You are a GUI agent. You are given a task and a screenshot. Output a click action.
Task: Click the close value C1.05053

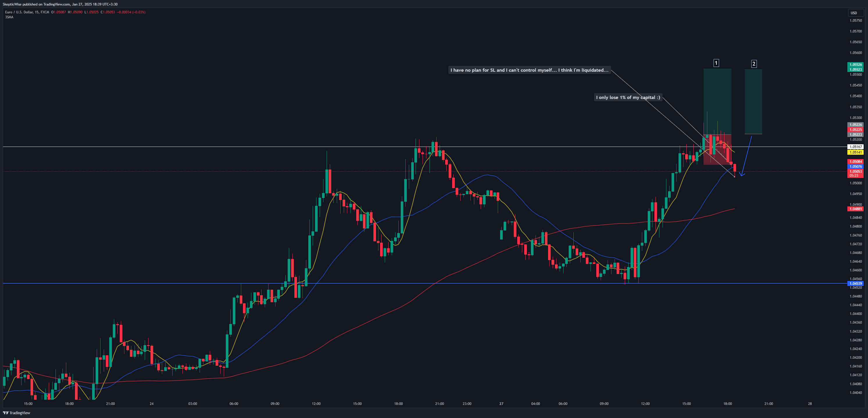click(108, 12)
